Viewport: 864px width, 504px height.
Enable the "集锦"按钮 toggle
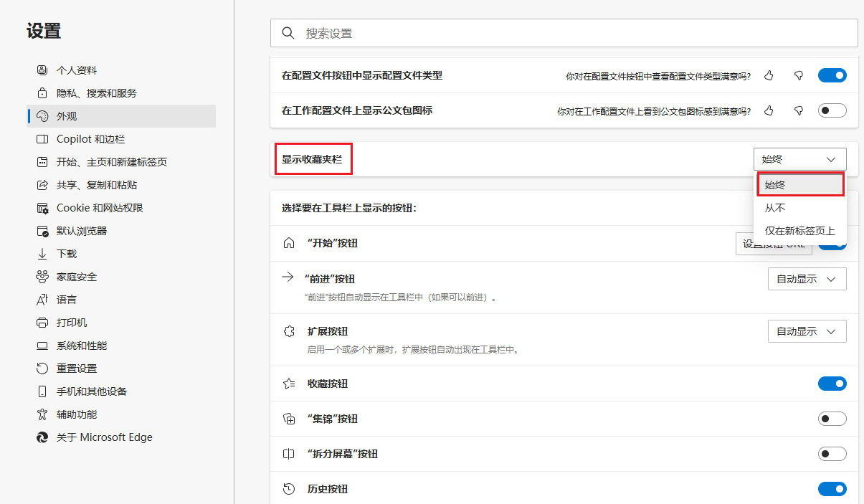pos(832,418)
